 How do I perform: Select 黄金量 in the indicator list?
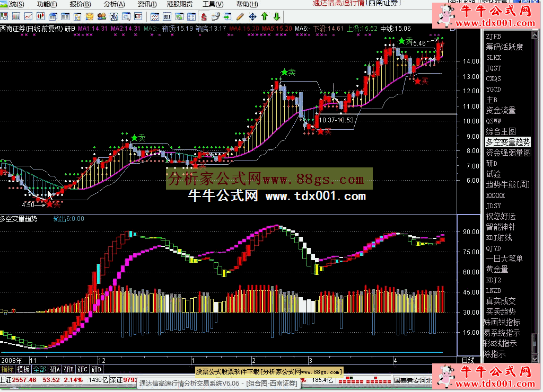497,269
